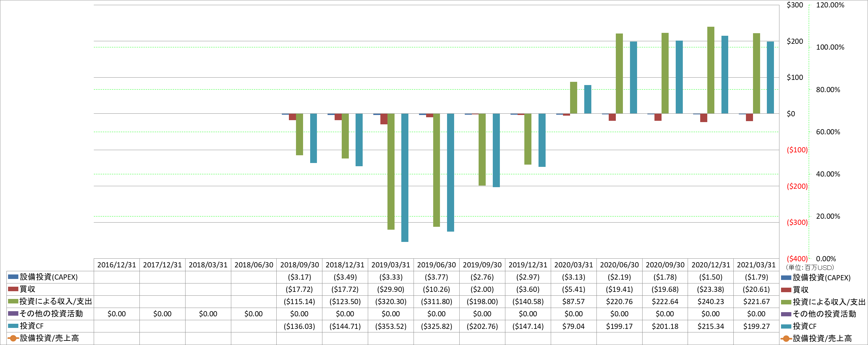The image size is (868, 345).
Task: Click the 2018/06/30 date column header
Action: [254, 265]
